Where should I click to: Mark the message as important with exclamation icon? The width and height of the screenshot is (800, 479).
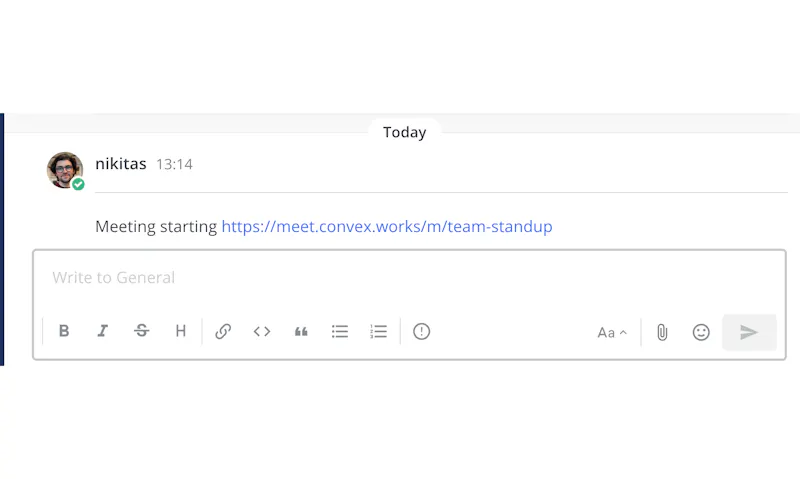(421, 332)
